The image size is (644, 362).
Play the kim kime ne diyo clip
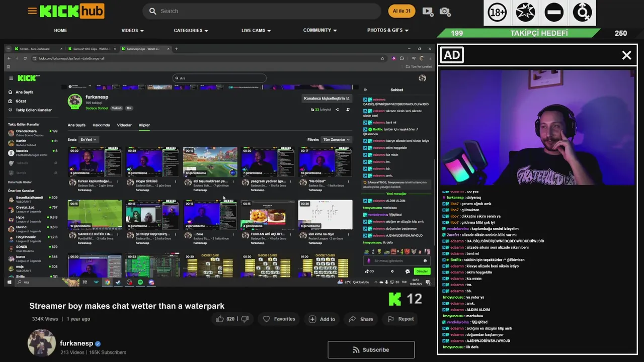[326, 215]
